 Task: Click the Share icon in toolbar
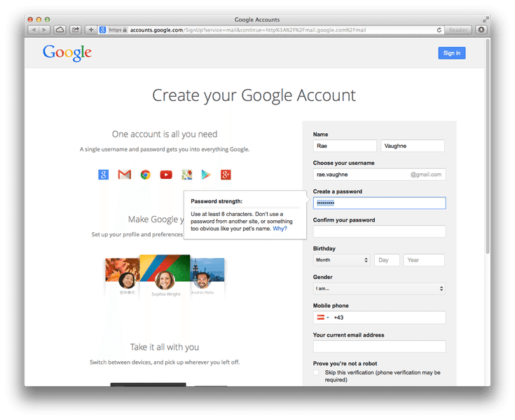76,30
